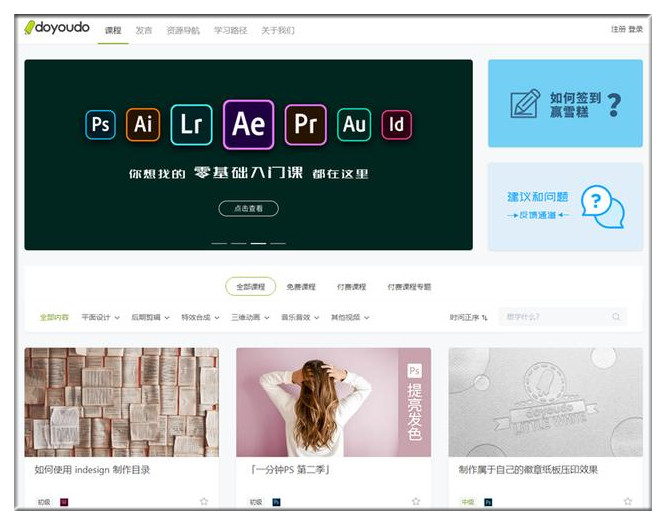Select the 全部内容 category filter
Image resolution: width=666 pixels, height=525 pixels.
pyautogui.click(x=54, y=317)
